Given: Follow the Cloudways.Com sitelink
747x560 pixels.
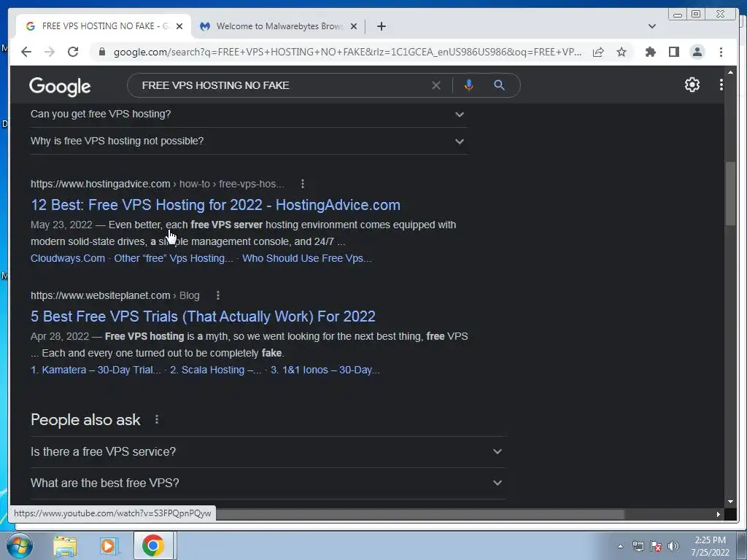Looking at the screenshot, I should point(68,258).
